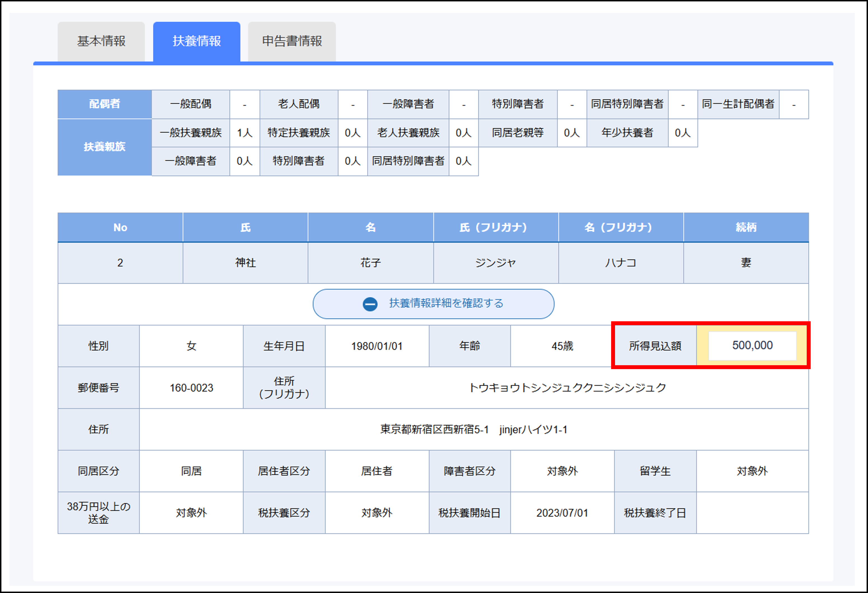Viewport: 868px width, 593px height.
Task: Click the postal code 160-0023 cell
Action: (x=191, y=388)
